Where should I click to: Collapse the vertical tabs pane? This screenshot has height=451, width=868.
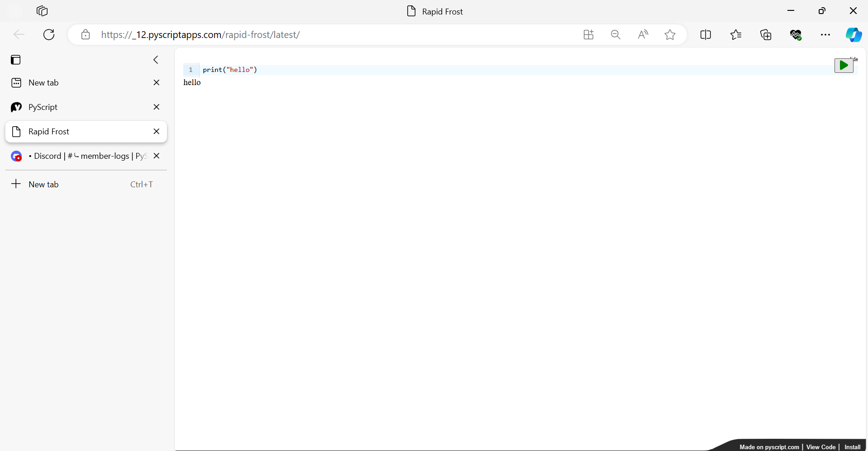pyautogui.click(x=156, y=60)
